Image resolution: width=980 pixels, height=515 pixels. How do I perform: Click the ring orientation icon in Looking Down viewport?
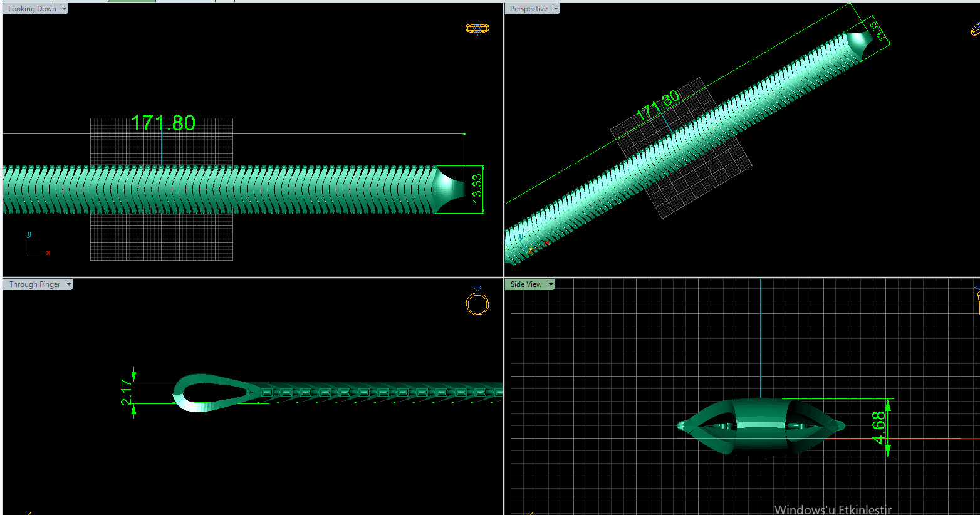[x=477, y=28]
